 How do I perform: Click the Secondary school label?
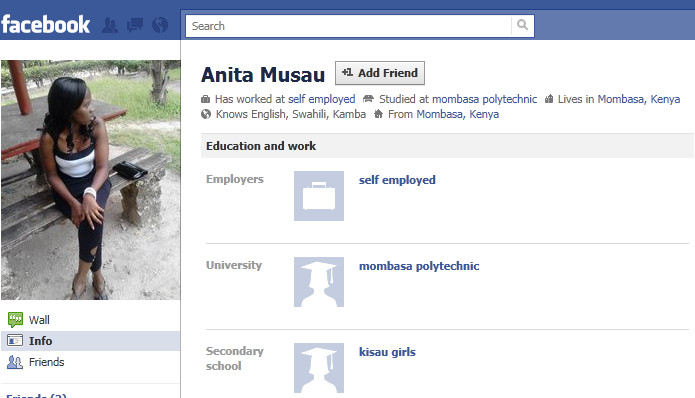234,359
